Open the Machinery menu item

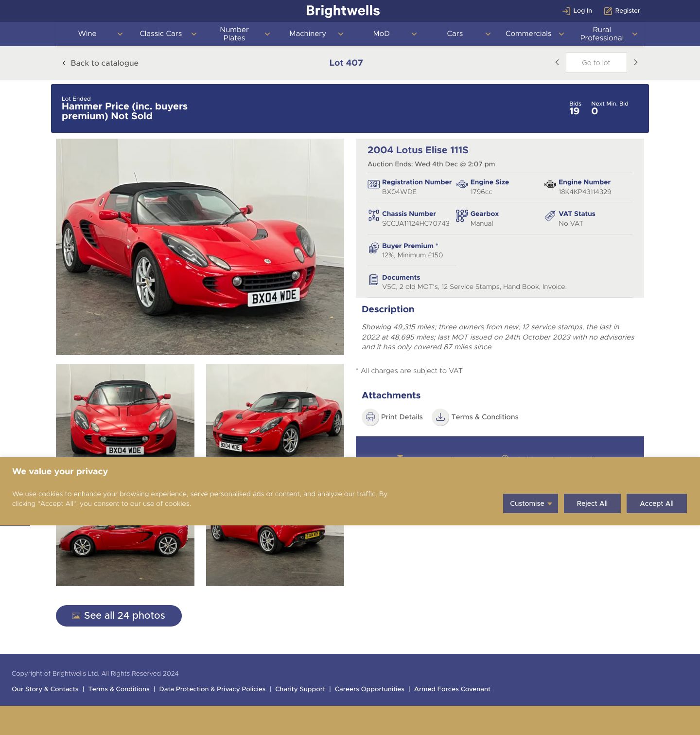(308, 34)
